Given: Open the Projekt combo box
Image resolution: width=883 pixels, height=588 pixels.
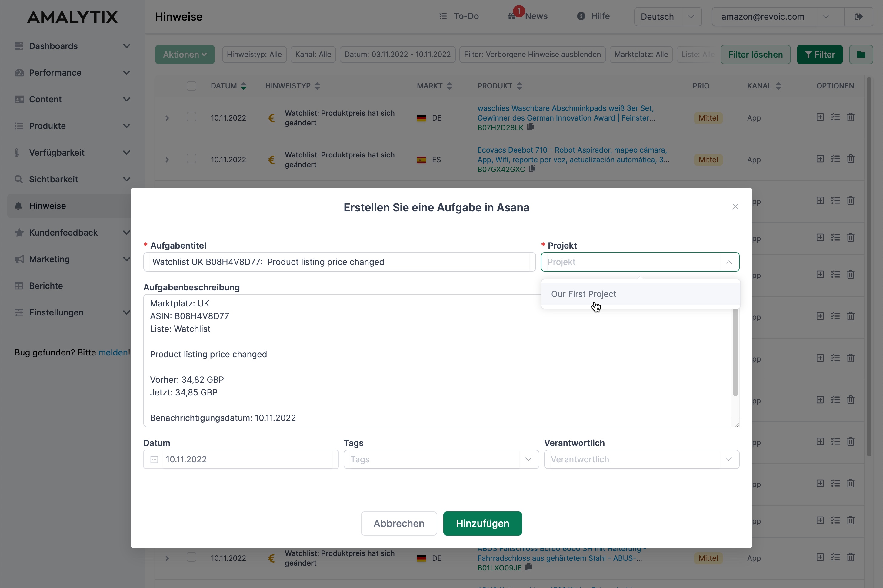Looking at the screenshot, I should (x=640, y=262).
